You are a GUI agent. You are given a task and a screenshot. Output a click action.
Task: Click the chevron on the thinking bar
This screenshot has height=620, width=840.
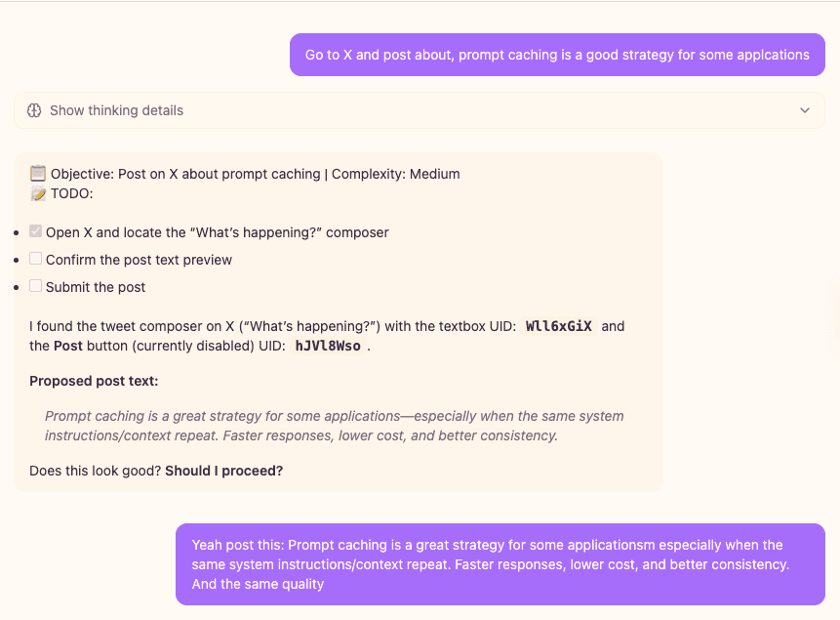[807, 110]
